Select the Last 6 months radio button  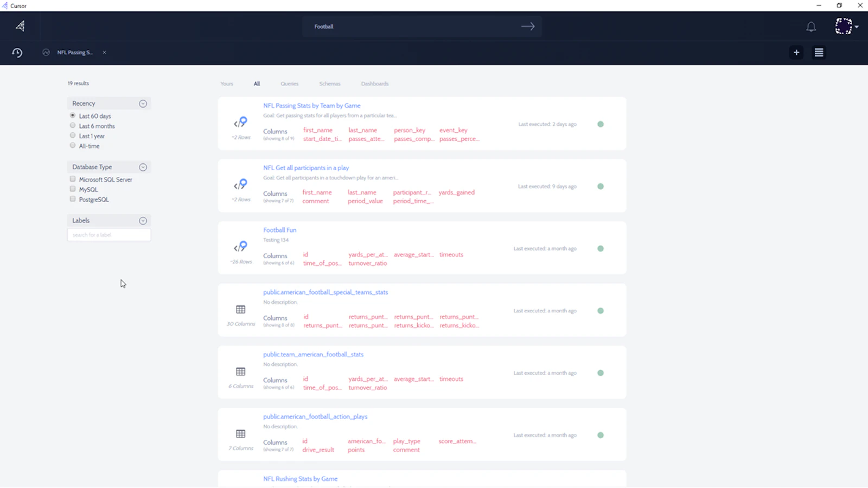pyautogui.click(x=73, y=125)
